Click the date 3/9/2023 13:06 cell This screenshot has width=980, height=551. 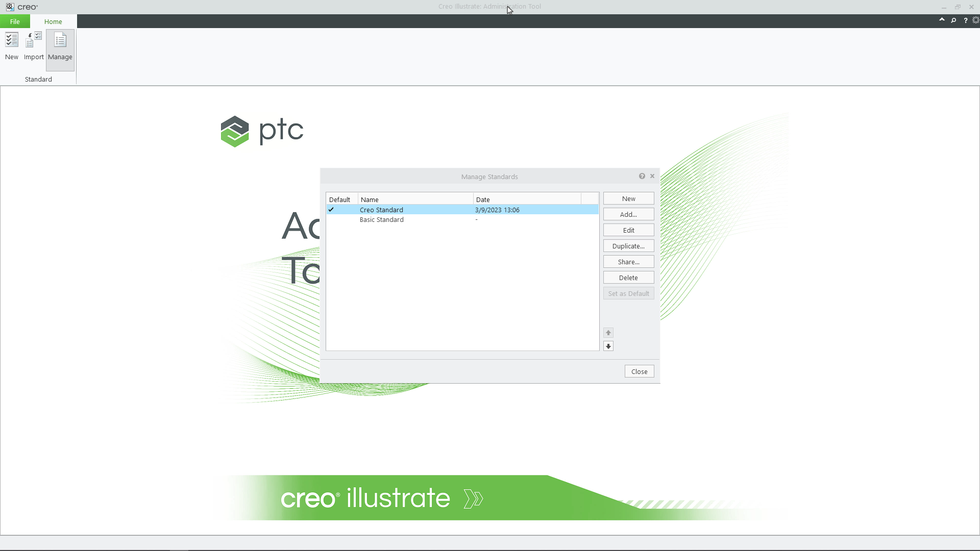pos(497,210)
